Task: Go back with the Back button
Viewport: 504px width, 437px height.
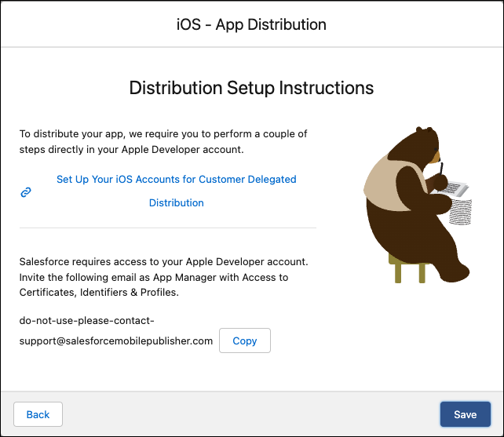Action: [38, 414]
